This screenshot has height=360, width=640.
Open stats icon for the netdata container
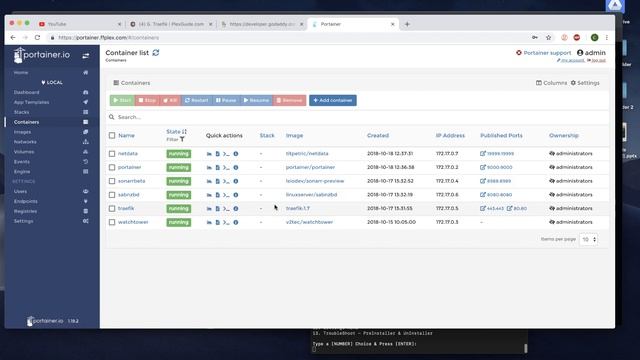point(209,154)
